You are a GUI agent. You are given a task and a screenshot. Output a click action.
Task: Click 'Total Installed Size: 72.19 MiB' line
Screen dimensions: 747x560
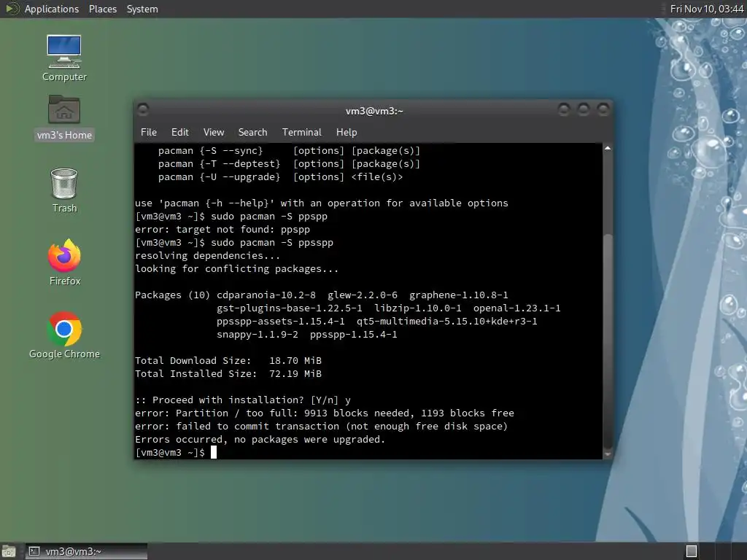tap(228, 374)
